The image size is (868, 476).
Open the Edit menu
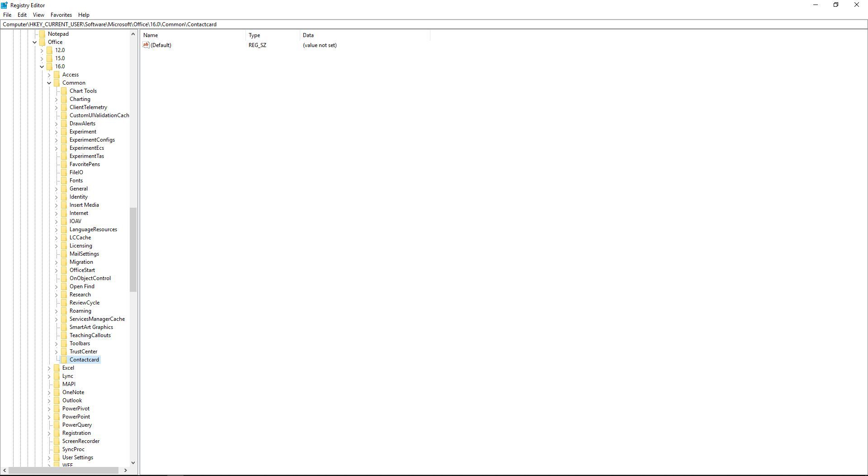(22, 15)
